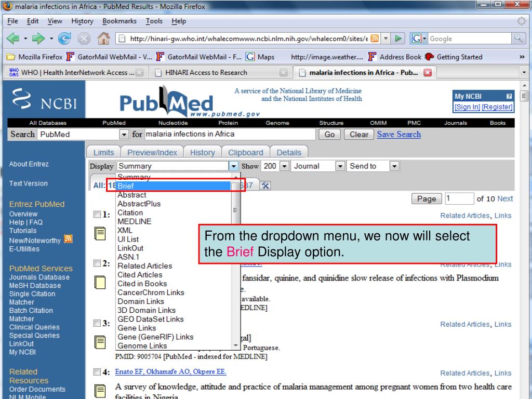Switch to the Clipboard tab
532x399 pixels.
[246, 152]
